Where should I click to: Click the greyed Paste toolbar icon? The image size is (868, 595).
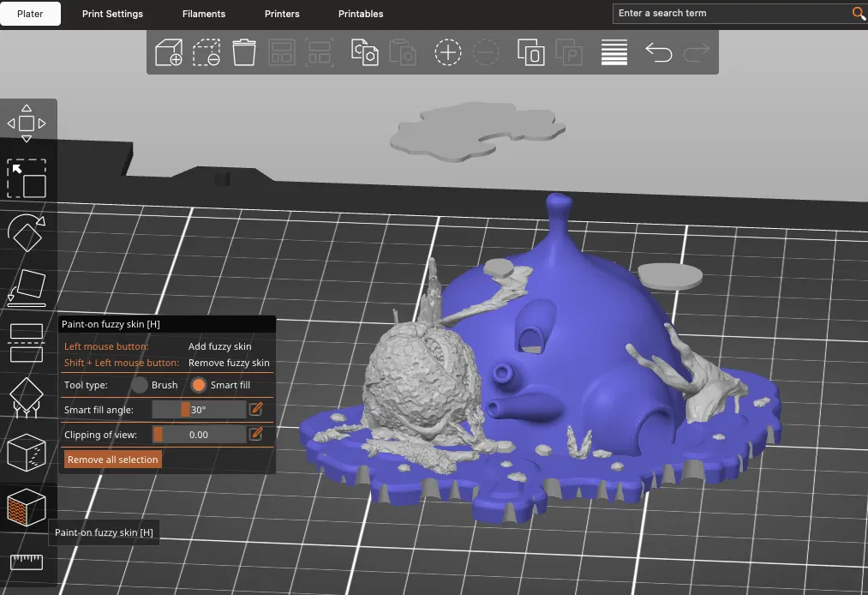point(403,52)
